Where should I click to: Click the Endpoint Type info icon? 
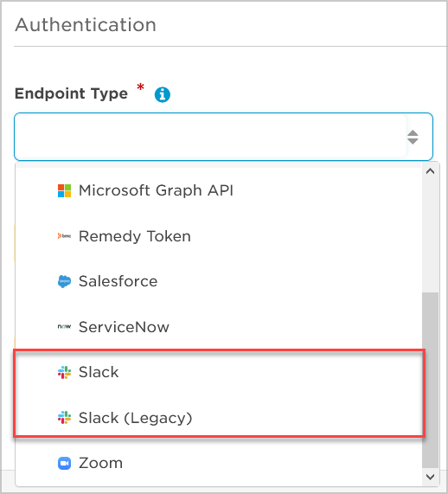tap(163, 94)
